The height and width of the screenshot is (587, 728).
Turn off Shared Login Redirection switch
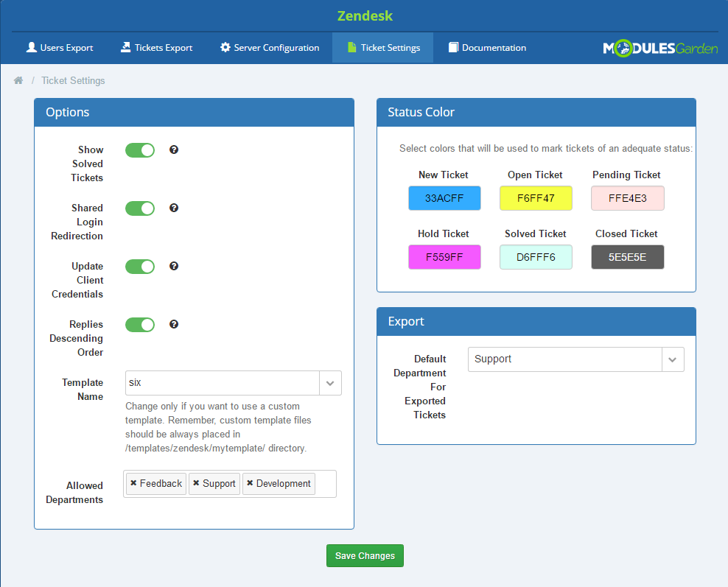pos(140,208)
